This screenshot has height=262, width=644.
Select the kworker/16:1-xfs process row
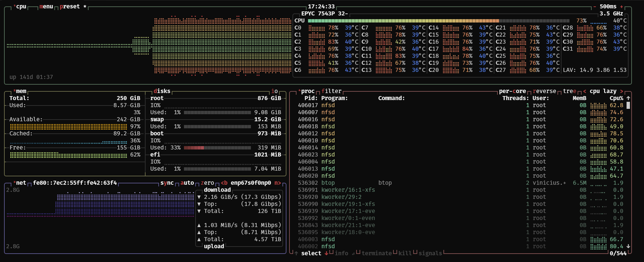click(x=460, y=190)
